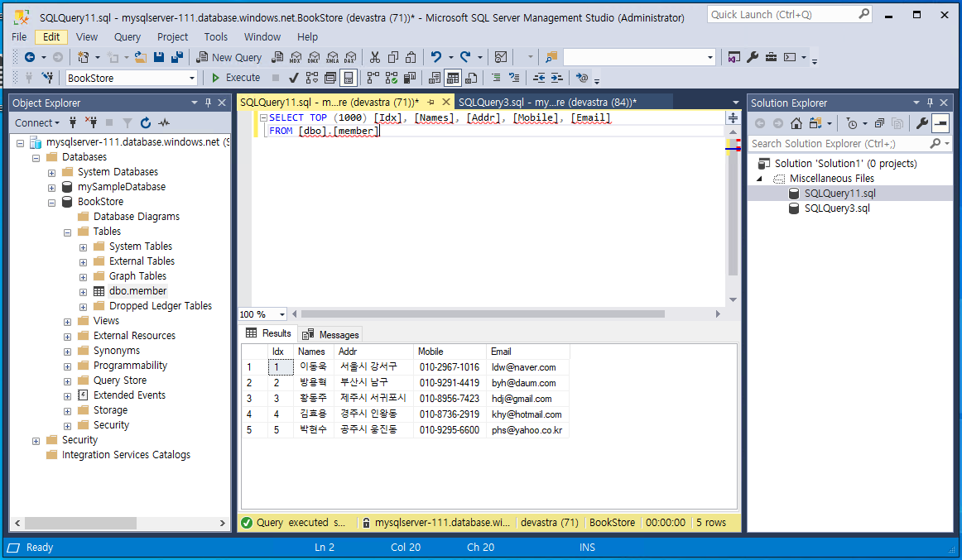Switch to the Messages tab
Image resolution: width=962 pixels, height=560 pixels.
point(330,334)
